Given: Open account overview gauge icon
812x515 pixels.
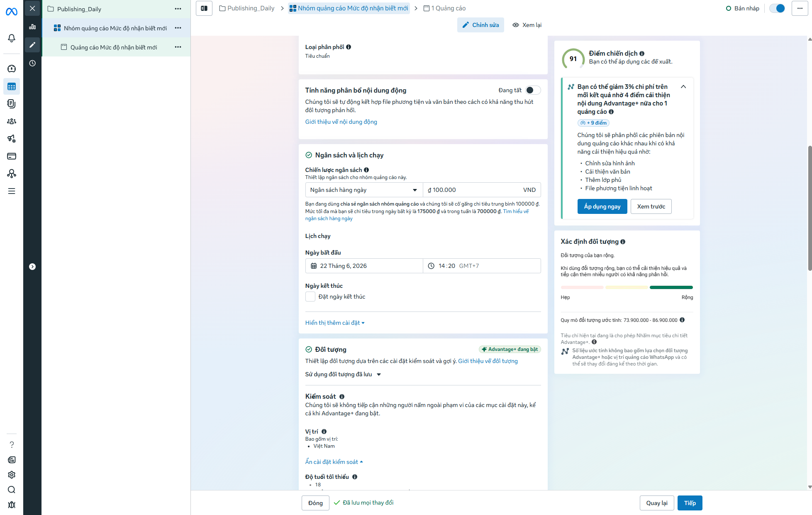Looking at the screenshot, I should pos(12,69).
